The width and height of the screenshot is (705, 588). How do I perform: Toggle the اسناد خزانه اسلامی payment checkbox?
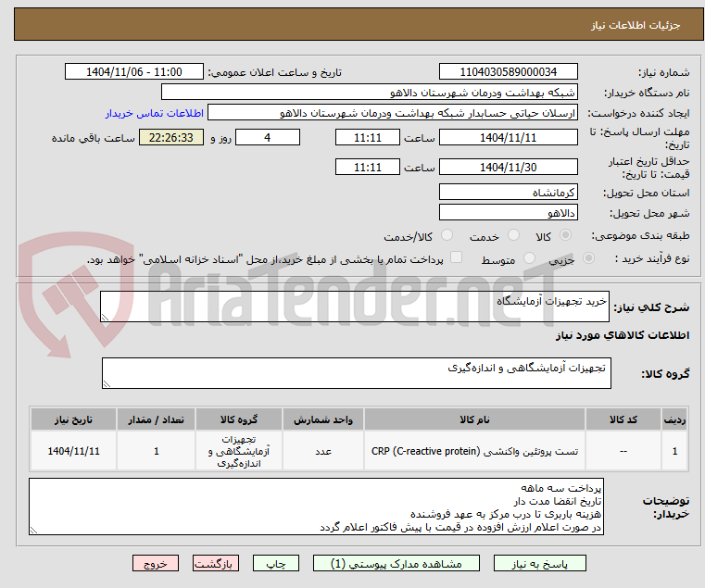click(456, 257)
